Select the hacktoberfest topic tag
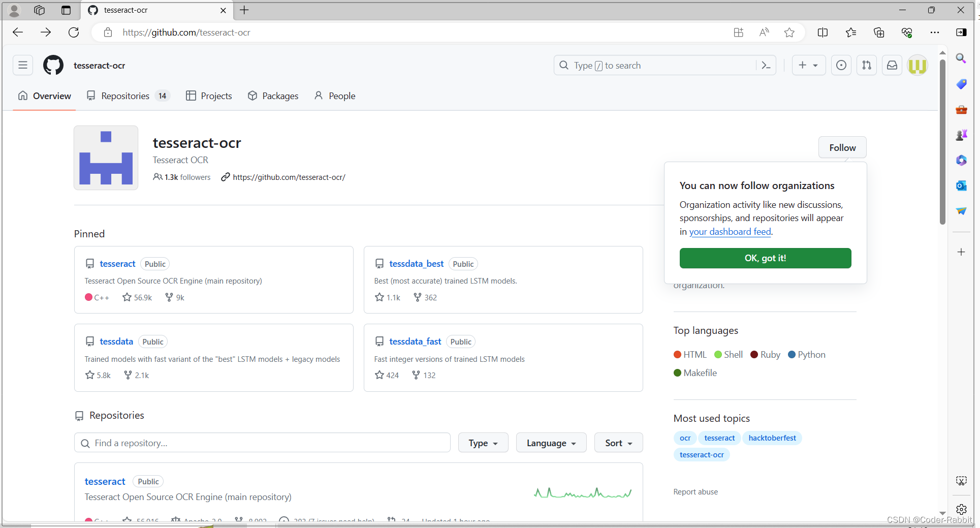Viewport: 980px width, 528px height. pos(772,438)
